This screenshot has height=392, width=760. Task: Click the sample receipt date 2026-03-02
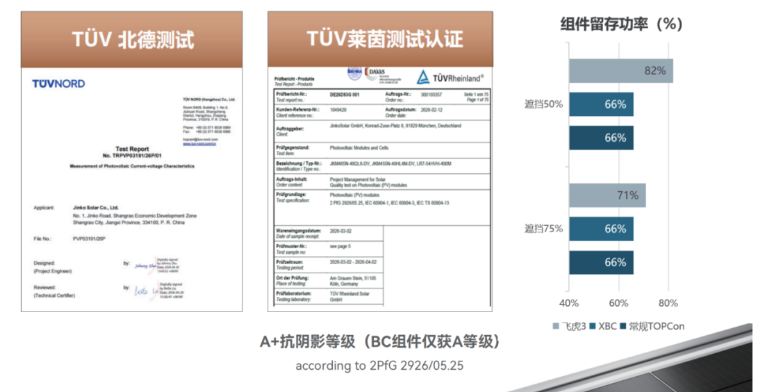click(342, 231)
